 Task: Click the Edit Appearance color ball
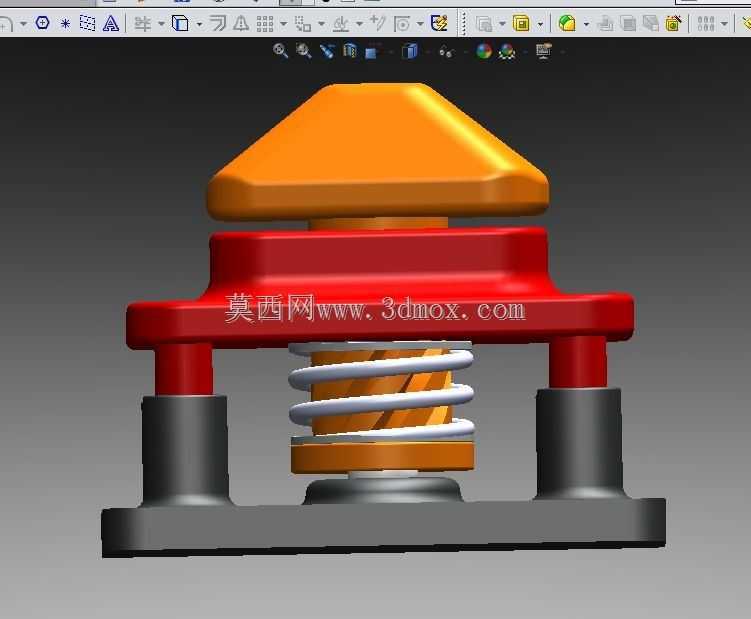tap(484, 51)
